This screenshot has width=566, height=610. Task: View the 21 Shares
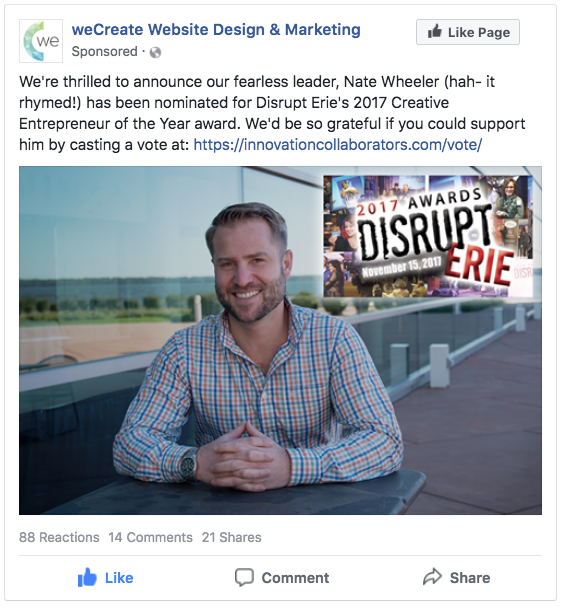231,537
